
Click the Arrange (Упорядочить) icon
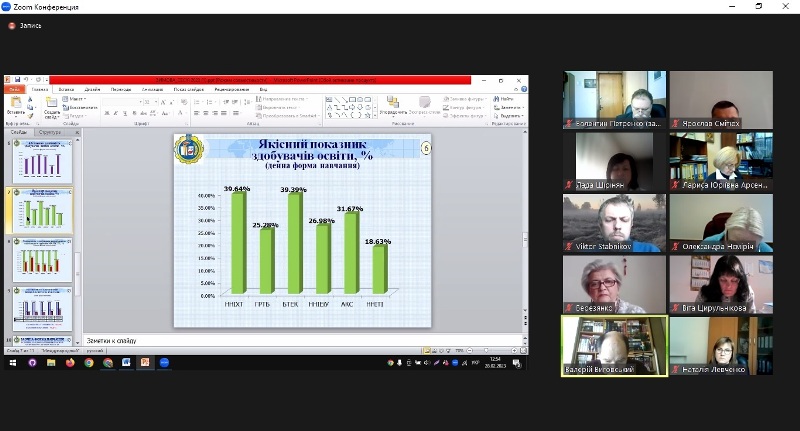392,102
